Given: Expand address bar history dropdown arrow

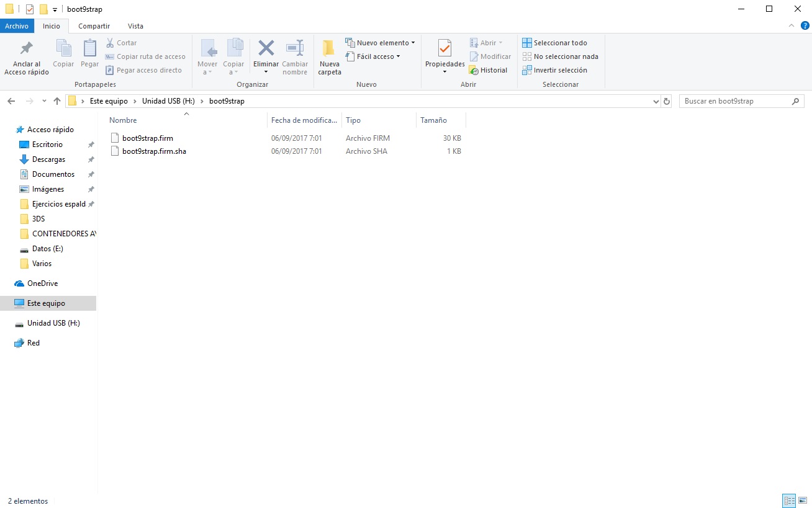Looking at the screenshot, I should pos(656,101).
